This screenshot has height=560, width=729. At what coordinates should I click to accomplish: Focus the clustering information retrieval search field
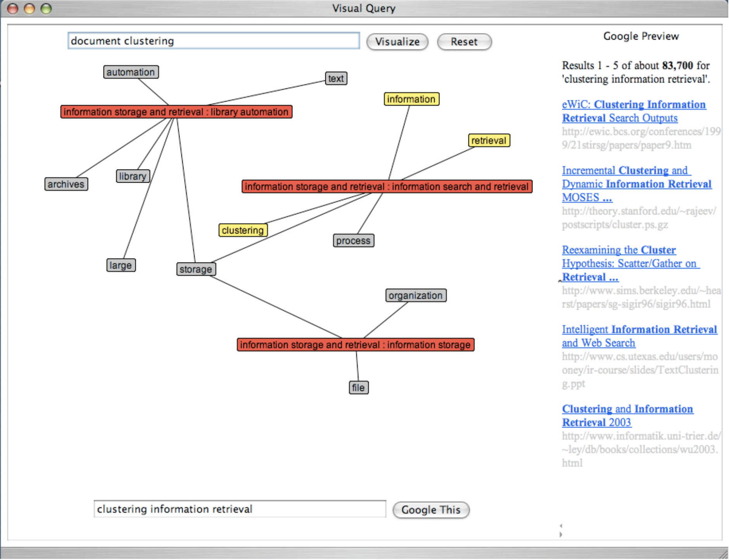click(x=240, y=509)
